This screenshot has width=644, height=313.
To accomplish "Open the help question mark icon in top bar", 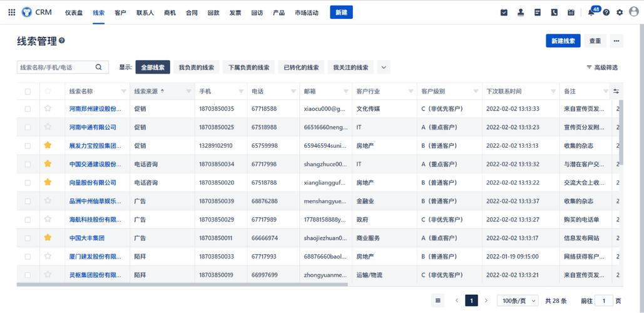I will tap(606, 13).
